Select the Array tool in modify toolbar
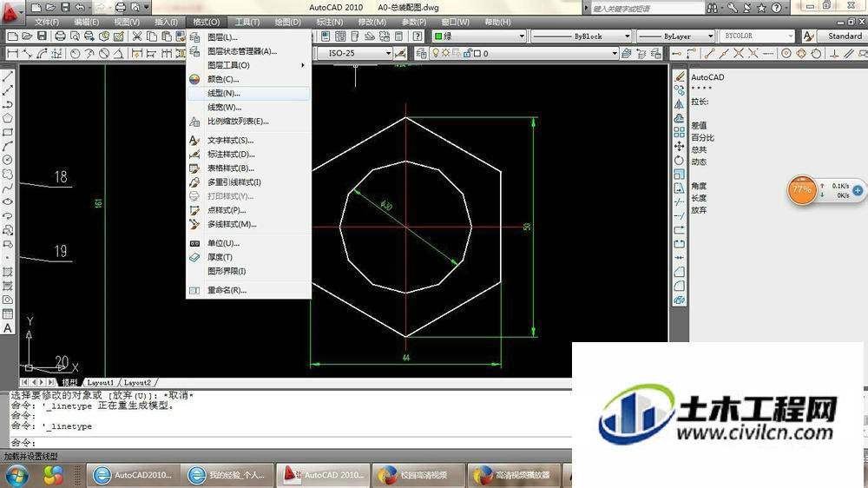Screen dimensions: 868x488 pyautogui.click(x=680, y=132)
